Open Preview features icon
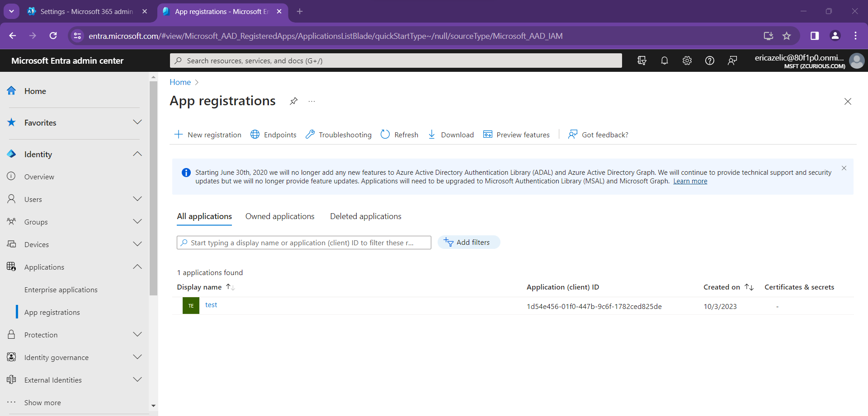The image size is (868, 416). [x=488, y=135]
